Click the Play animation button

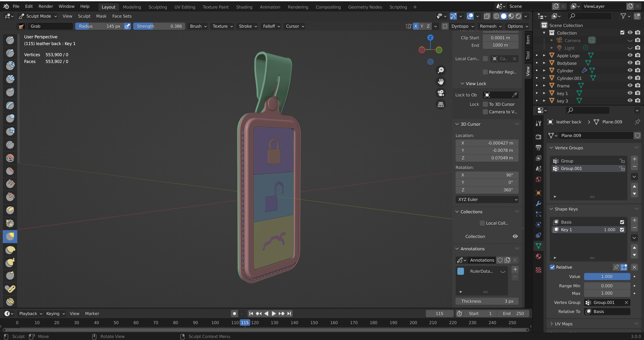(x=274, y=313)
